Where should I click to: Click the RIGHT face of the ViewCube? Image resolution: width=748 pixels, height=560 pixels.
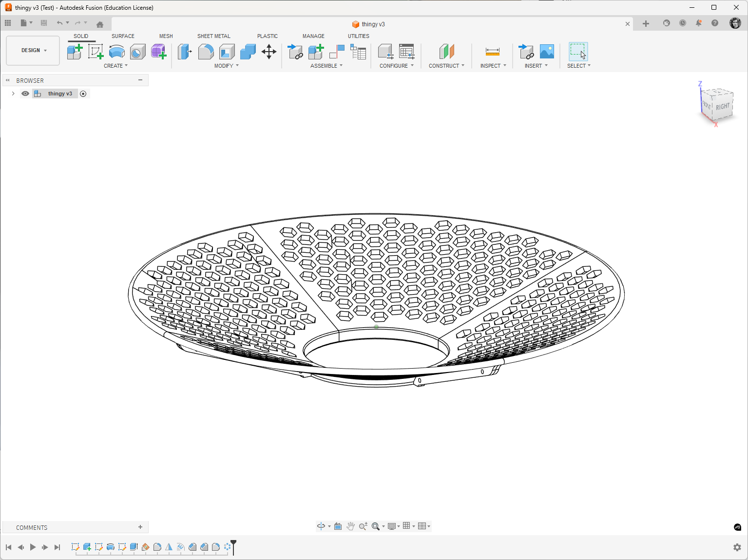click(x=723, y=107)
